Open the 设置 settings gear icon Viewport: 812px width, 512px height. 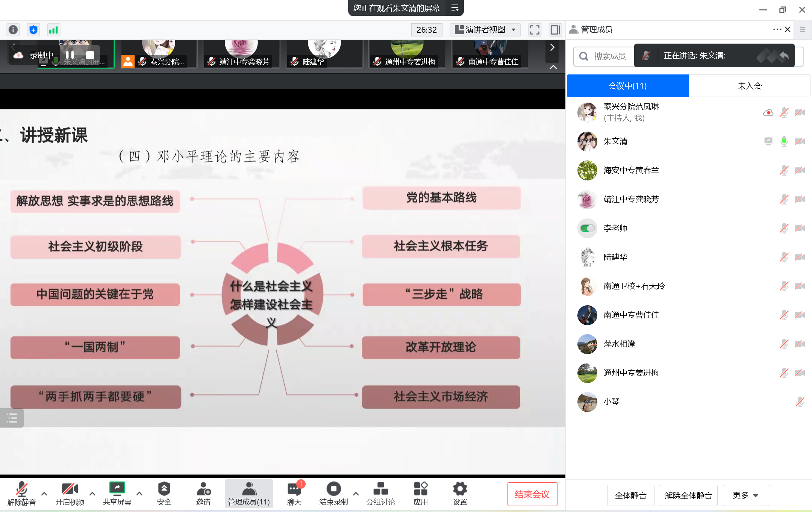(x=460, y=489)
